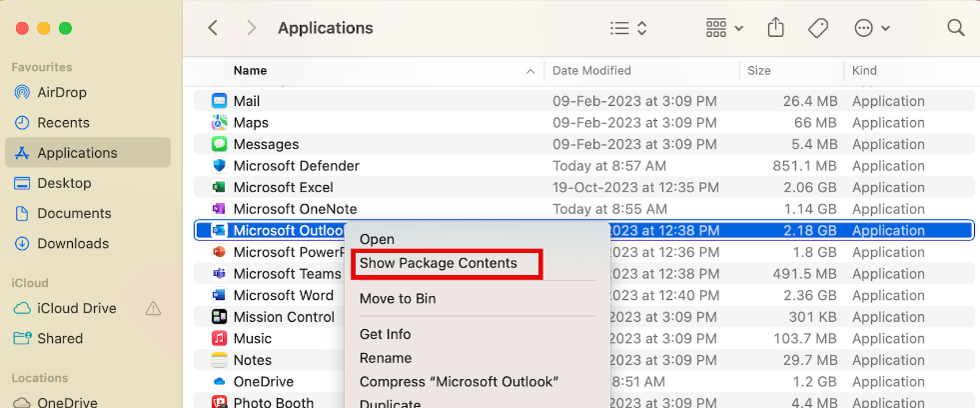This screenshot has width=980, height=408.
Task: Select the Messages app icon
Action: [219, 144]
